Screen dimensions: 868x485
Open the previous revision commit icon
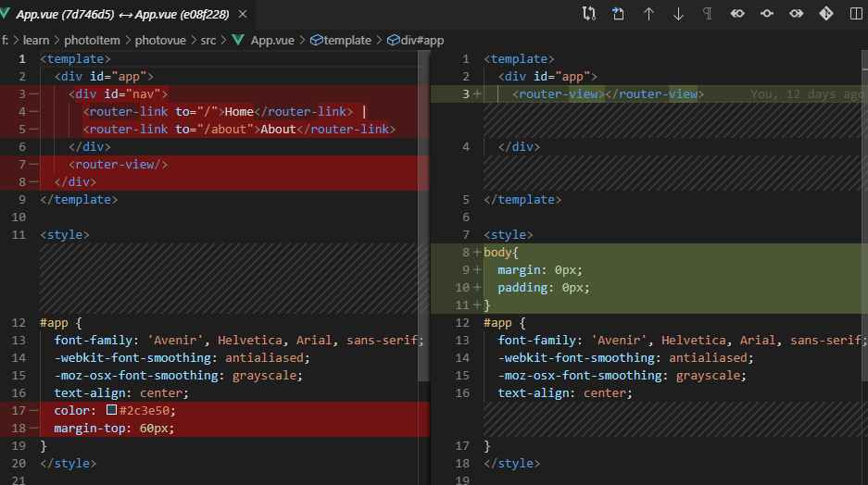coord(737,14)
